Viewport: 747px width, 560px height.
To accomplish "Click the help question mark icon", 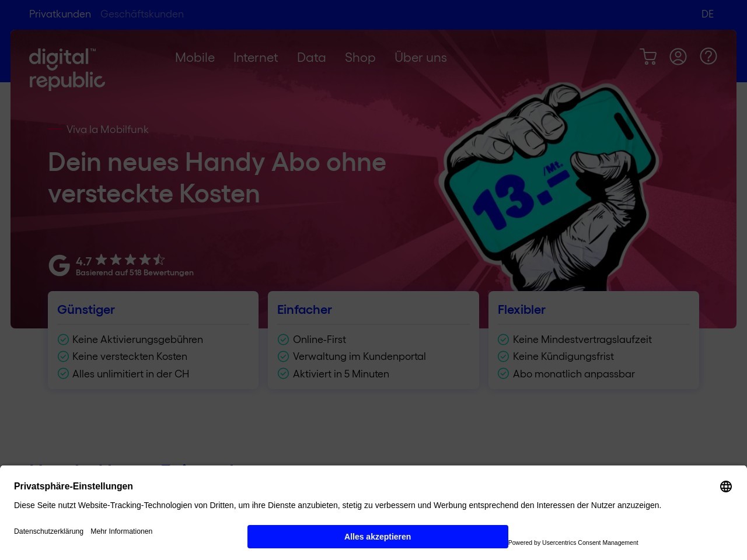I will [x=708, y=56].
